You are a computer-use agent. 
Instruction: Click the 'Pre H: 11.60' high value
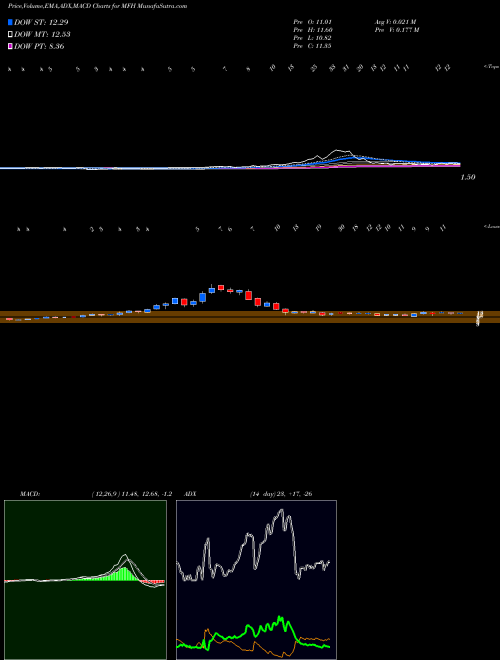[x=312, y=29]
